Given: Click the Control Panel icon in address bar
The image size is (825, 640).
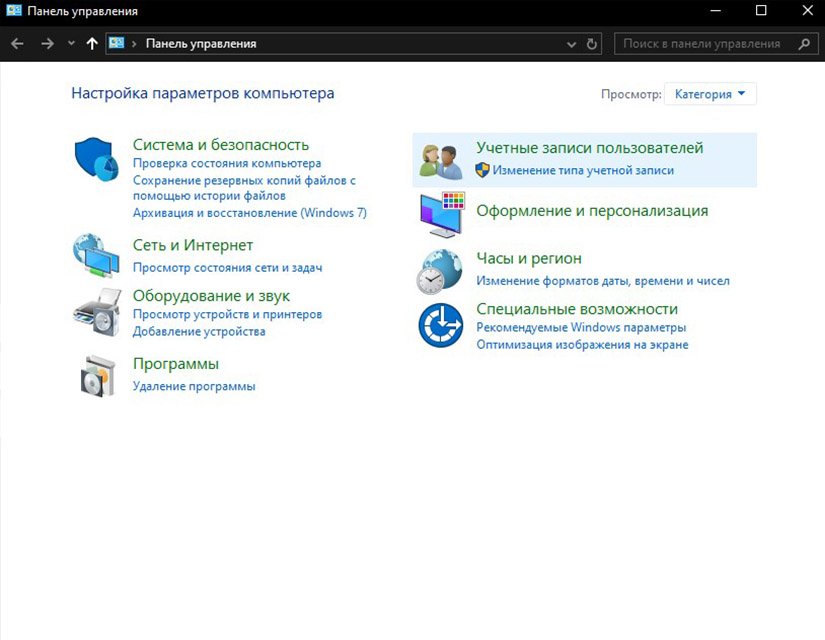Looking at the screenshot, I should coord(116,43).
